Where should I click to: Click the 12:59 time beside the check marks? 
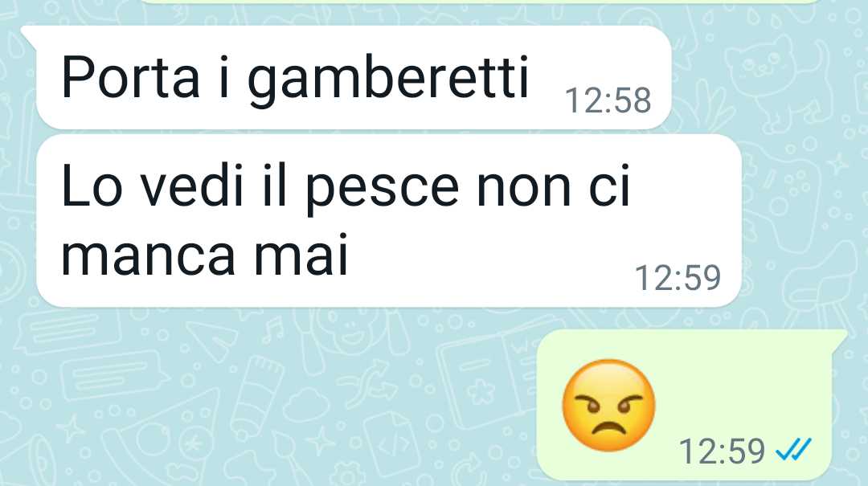coord(722,451)
